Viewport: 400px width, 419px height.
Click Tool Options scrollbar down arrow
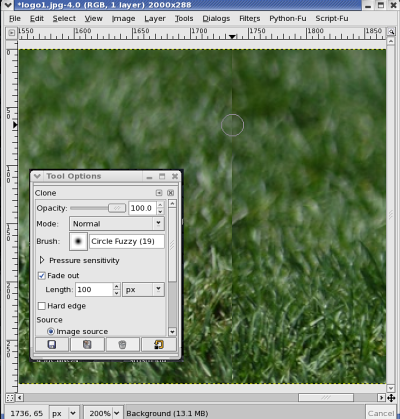172,331
